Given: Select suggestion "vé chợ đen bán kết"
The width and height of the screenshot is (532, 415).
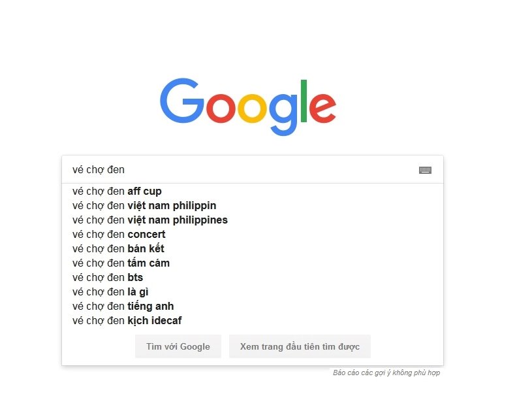Looking at the screenshot, I should click(117, 248).
